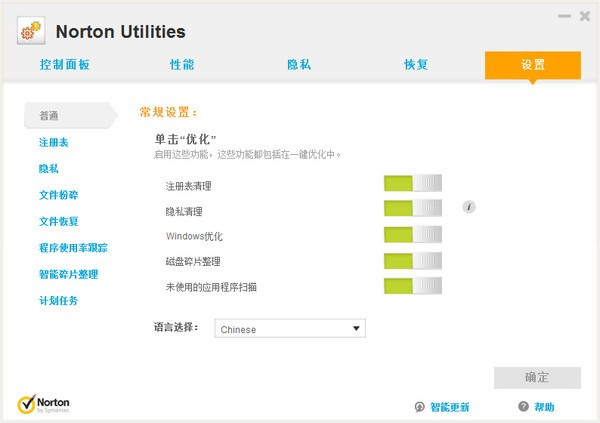Open 智能碎片整理 settings section
The height and width of the screenshot is (423, 600).
(68, 274)
